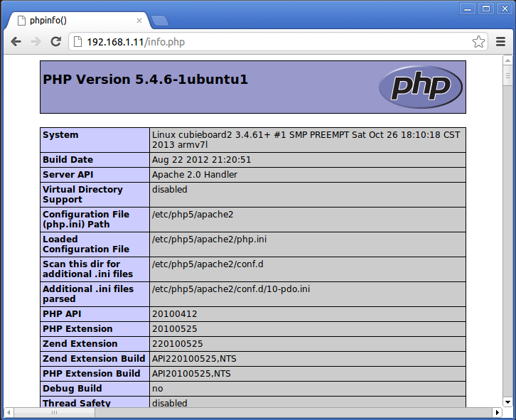Minimize the Chrome window
Viewport: 516px width, 420px height.
point(468,8)
